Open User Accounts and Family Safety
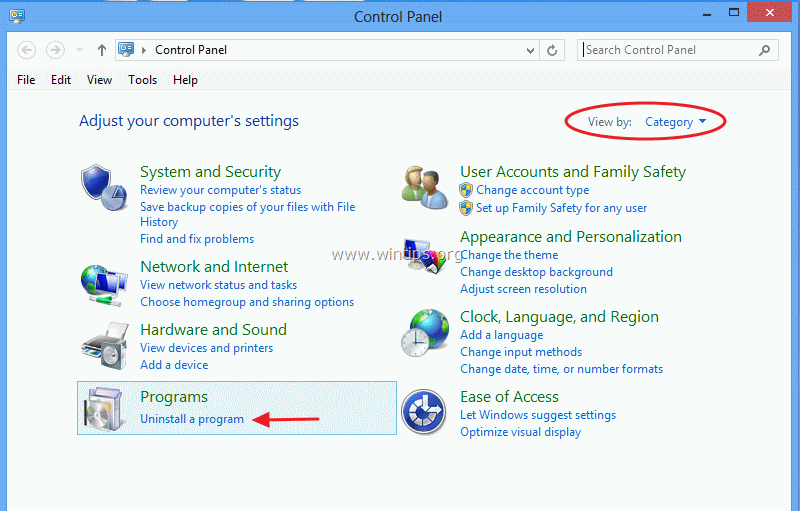This screenshot has height=511, width=800. pos(573,172)
